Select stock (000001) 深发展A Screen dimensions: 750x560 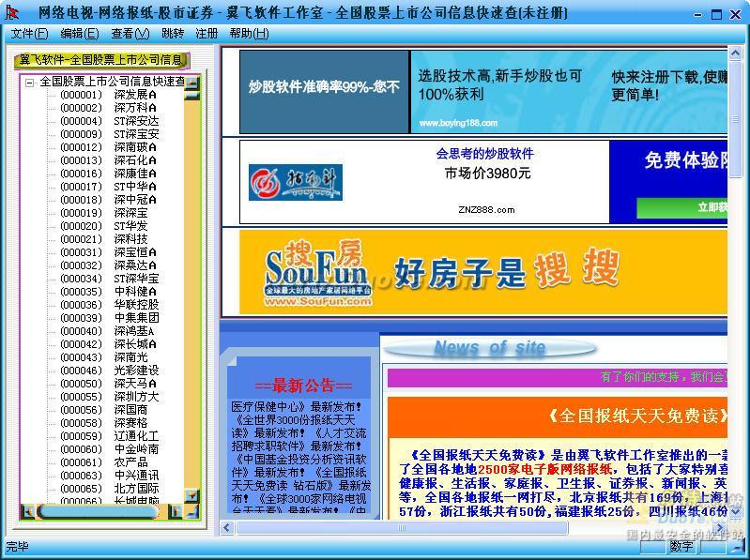point(109,95)
